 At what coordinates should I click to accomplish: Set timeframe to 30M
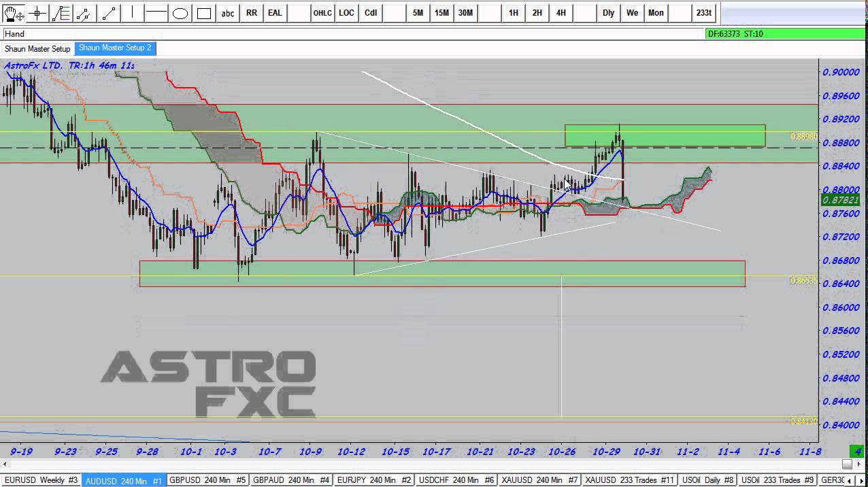pos(465,13)
